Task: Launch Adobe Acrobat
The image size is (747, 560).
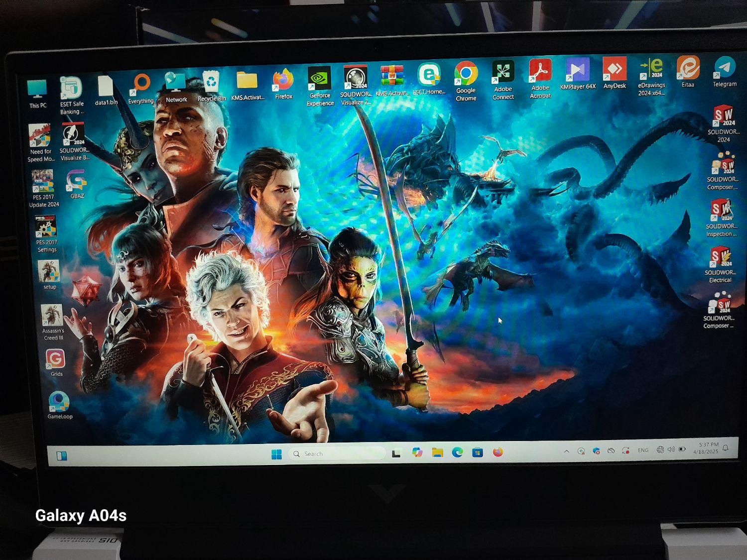Action: [x=540, y=79]
